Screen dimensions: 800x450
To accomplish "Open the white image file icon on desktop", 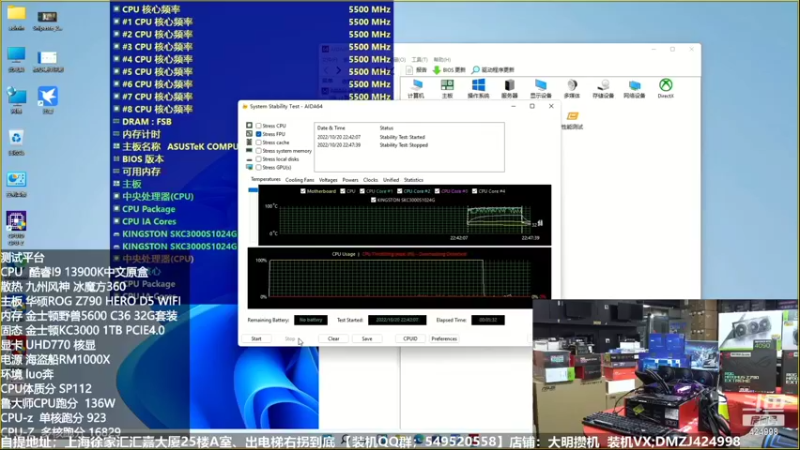I will tap(47, 57).
